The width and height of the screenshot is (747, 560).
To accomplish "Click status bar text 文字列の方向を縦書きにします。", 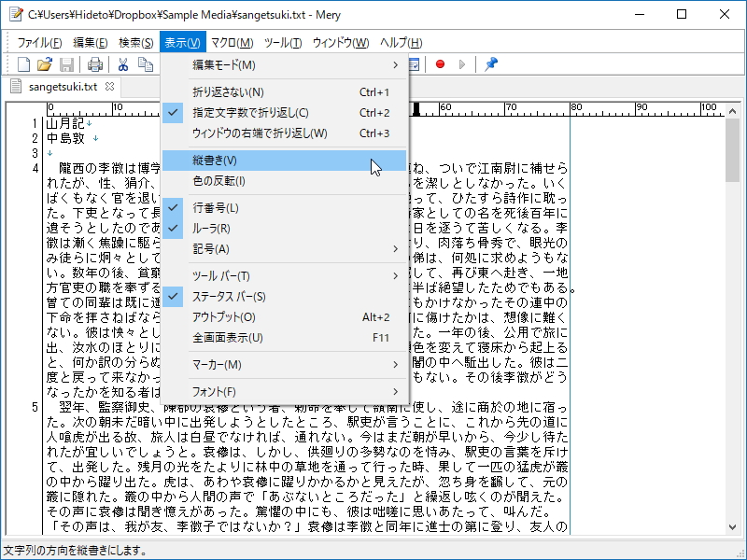I will tap(76, 551).
